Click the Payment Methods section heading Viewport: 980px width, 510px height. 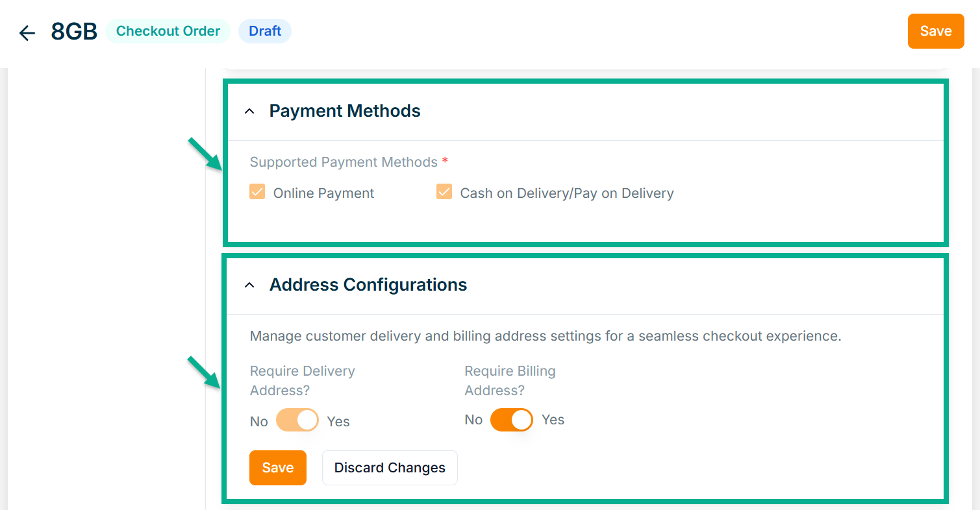345,111
